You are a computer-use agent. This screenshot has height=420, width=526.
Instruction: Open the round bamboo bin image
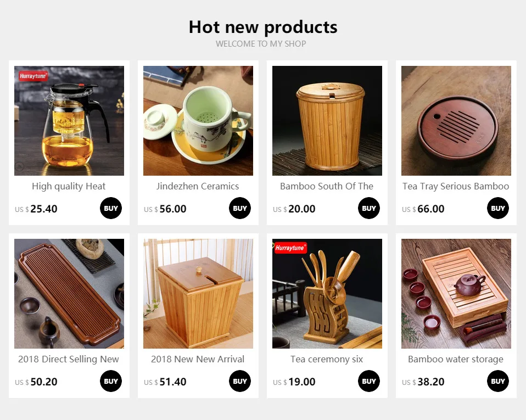click(x=327, y=121)
